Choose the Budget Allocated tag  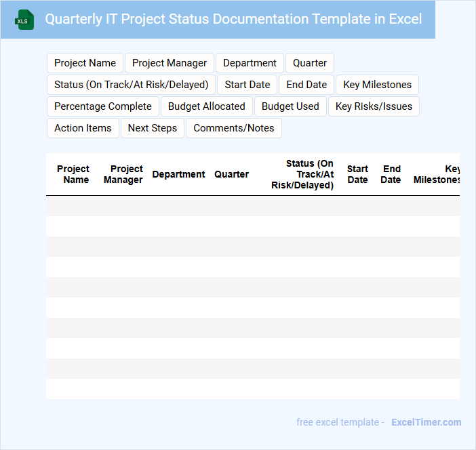206,106
